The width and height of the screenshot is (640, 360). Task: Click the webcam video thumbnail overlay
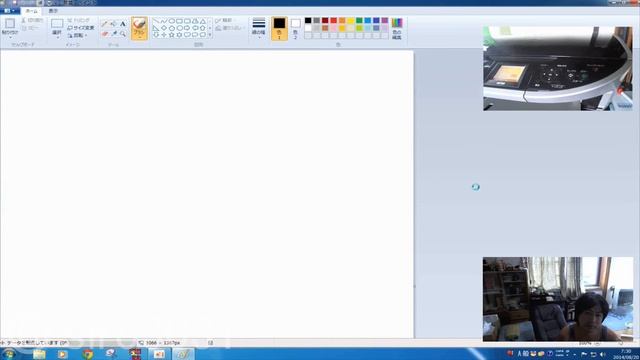click(x=558, y=299)
